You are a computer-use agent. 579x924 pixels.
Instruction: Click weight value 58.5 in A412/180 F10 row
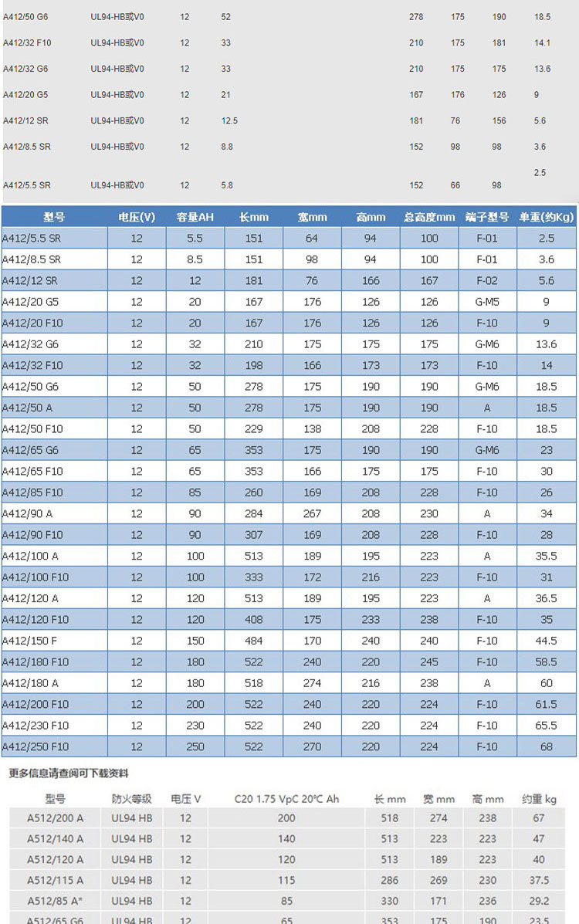coord(547,662)
